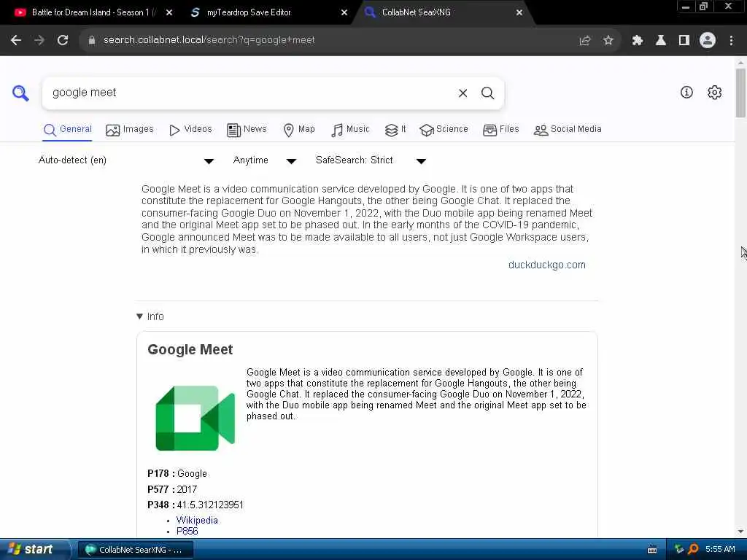The image size is (747, 560).
Task: Click the SearXNG magnifier logo
Action: (x=20, y=93)
